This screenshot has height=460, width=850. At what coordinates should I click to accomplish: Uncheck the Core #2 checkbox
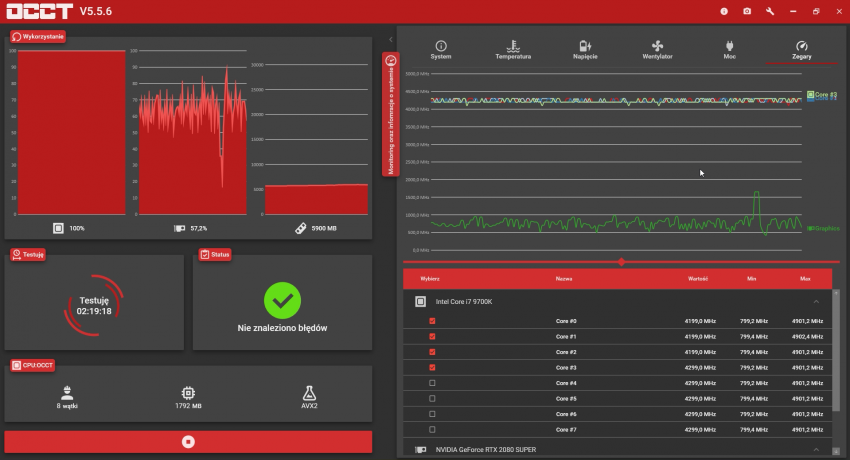pyautogui.click(x=432, y=352)
